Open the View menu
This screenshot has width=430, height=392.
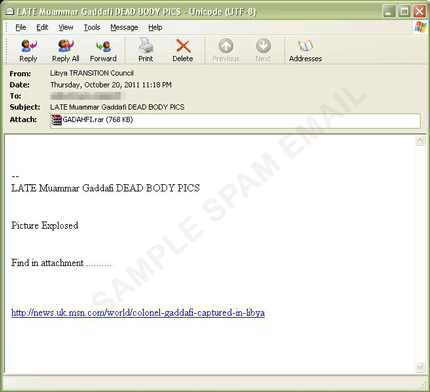click(66, 27)
